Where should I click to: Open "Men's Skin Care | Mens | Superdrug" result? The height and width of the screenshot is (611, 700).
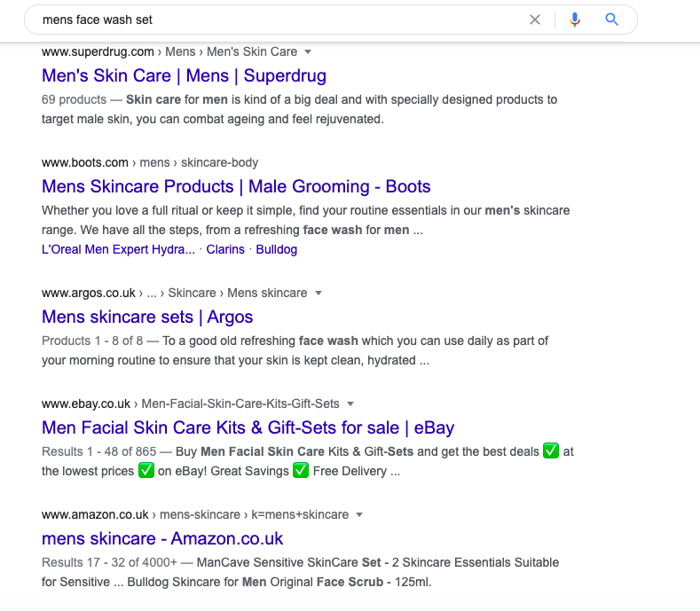184,76
